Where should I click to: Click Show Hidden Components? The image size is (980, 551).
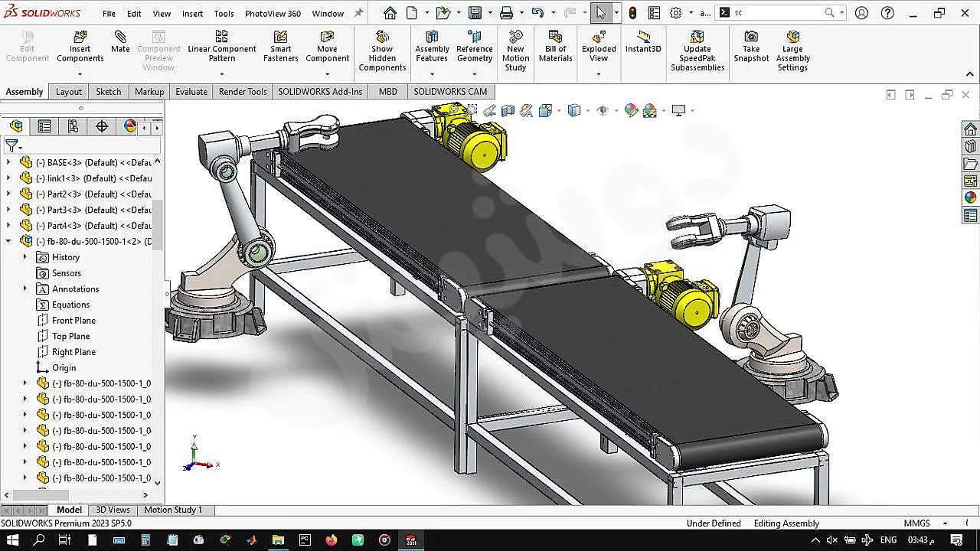(x=382, y=51)
